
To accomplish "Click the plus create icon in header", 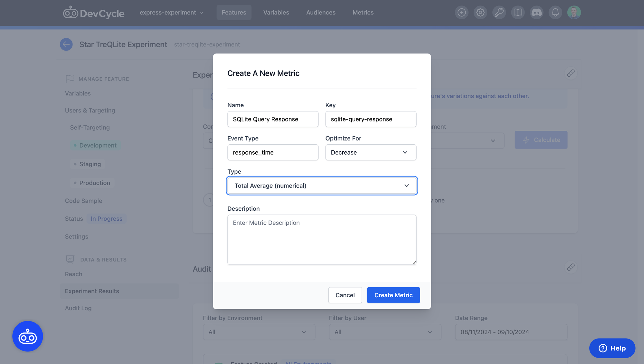I will point(461,13).
